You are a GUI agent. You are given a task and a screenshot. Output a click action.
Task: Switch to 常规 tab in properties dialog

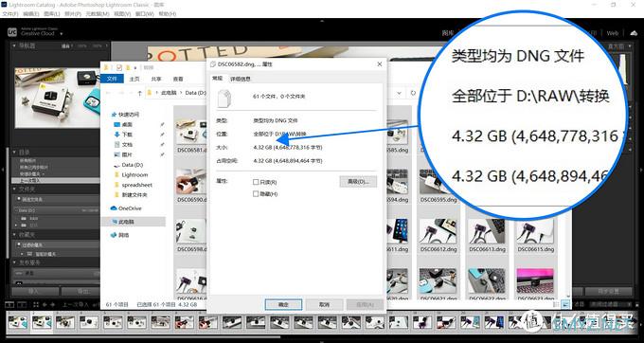(x=217, y=78)
